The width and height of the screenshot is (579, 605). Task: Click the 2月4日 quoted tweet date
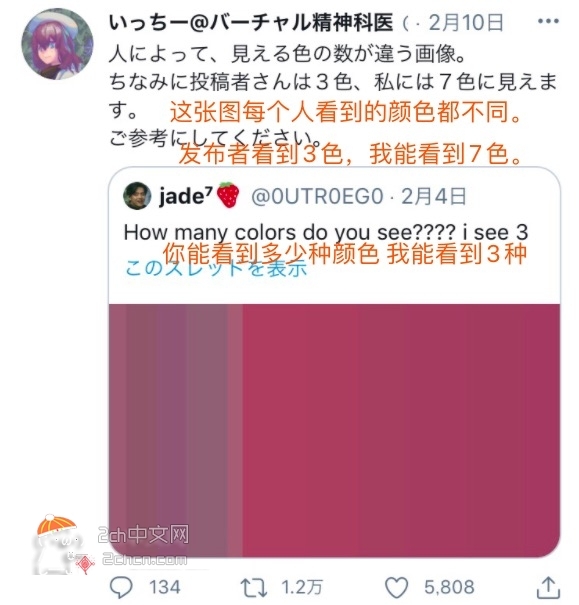434,196
